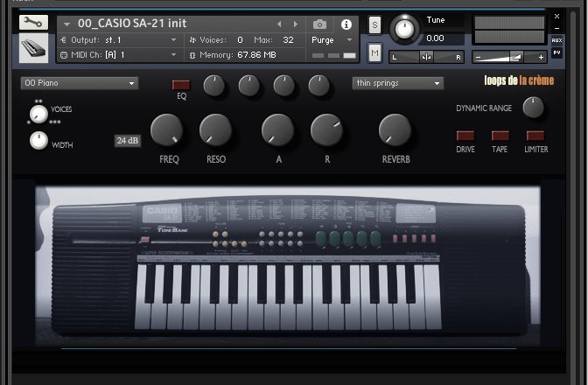Screen dimensions: 588x385
Task: Close the instrument with X
Action: coord(556,16)
